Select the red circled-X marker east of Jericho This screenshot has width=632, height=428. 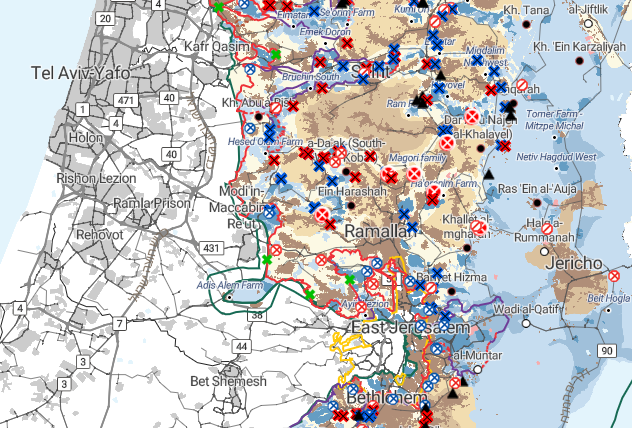click(x=614, y=276)
